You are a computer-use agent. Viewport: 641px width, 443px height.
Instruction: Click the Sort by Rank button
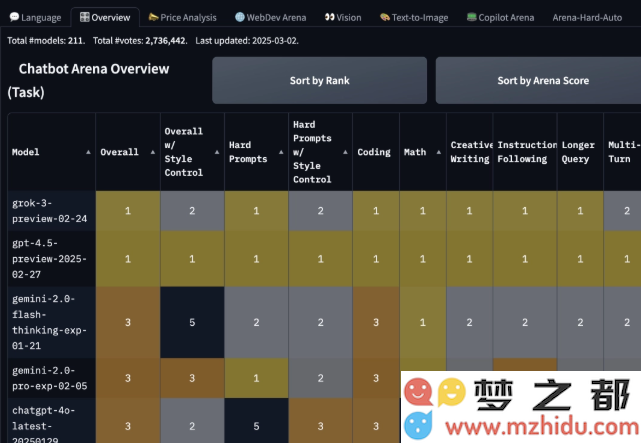point(320,81)
